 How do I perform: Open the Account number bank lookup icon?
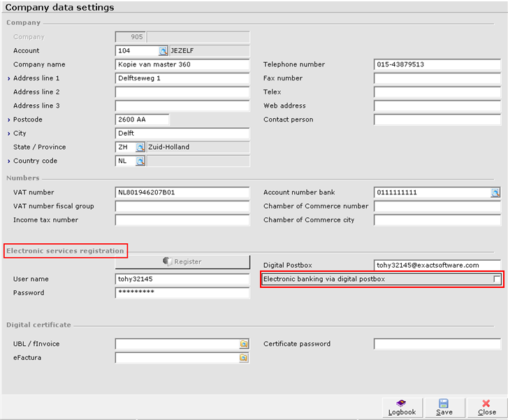(495, 193)
